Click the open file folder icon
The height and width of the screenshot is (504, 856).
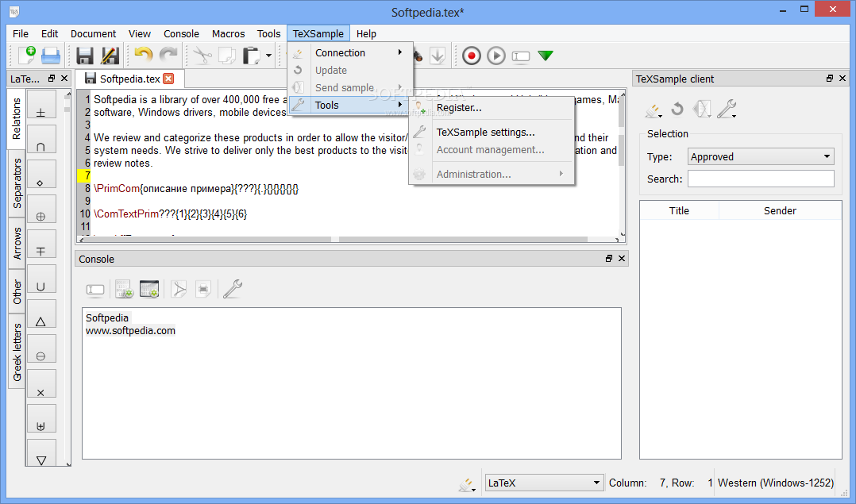52,56
